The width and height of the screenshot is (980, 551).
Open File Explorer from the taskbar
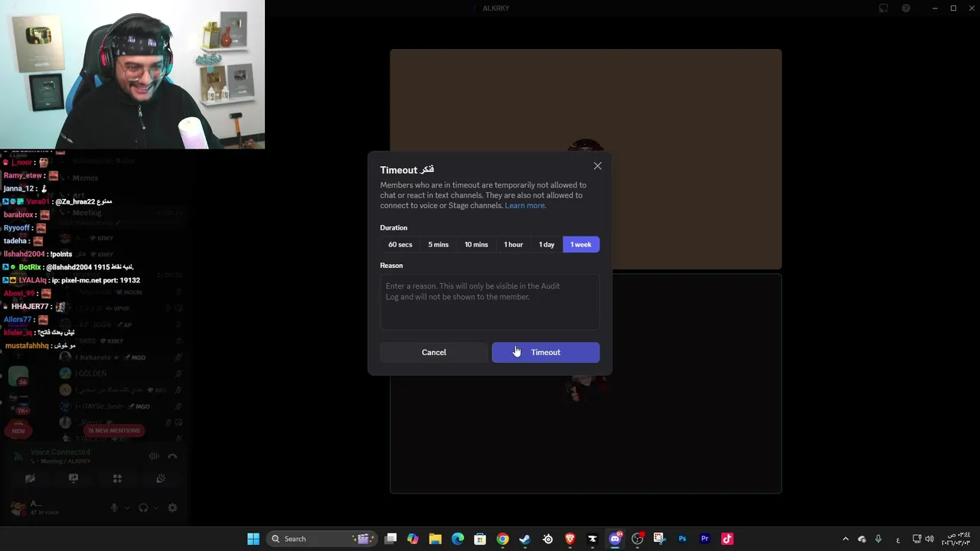point(435,539)
